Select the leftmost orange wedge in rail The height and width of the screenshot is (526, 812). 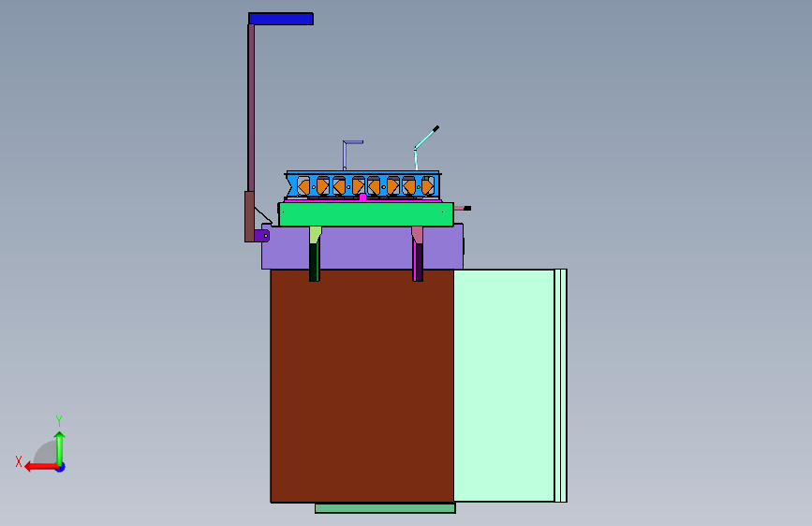point(304,187)
